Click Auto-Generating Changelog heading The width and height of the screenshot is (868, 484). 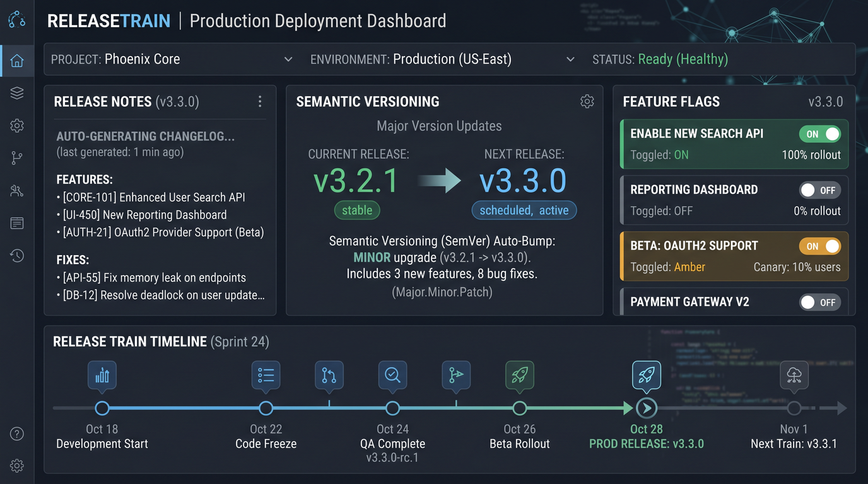pos(146,137)
